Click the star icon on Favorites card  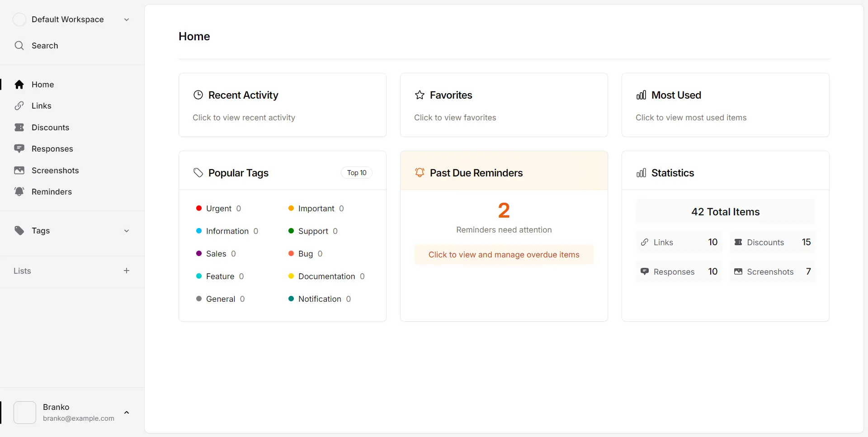[x=420, y=95]
